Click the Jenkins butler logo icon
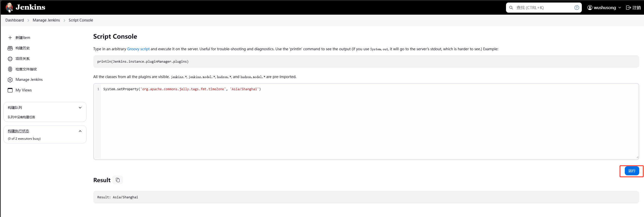Viewport: 644px width, 217px height. pos(9,7)
